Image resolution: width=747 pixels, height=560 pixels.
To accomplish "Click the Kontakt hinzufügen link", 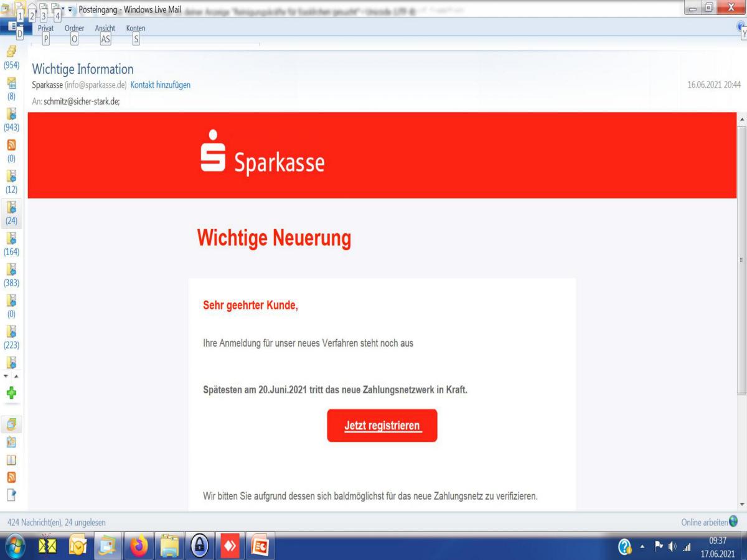I will point(161,85).
